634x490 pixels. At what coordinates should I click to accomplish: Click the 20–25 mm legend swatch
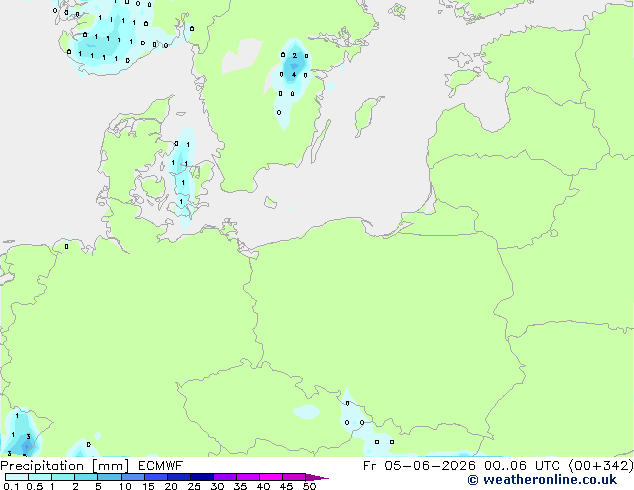179,477
